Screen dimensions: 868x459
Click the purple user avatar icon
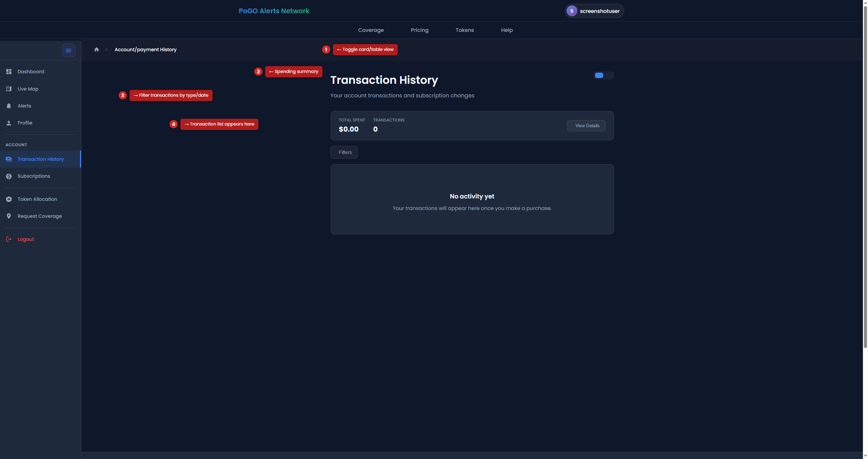click(x=572, y=11)
